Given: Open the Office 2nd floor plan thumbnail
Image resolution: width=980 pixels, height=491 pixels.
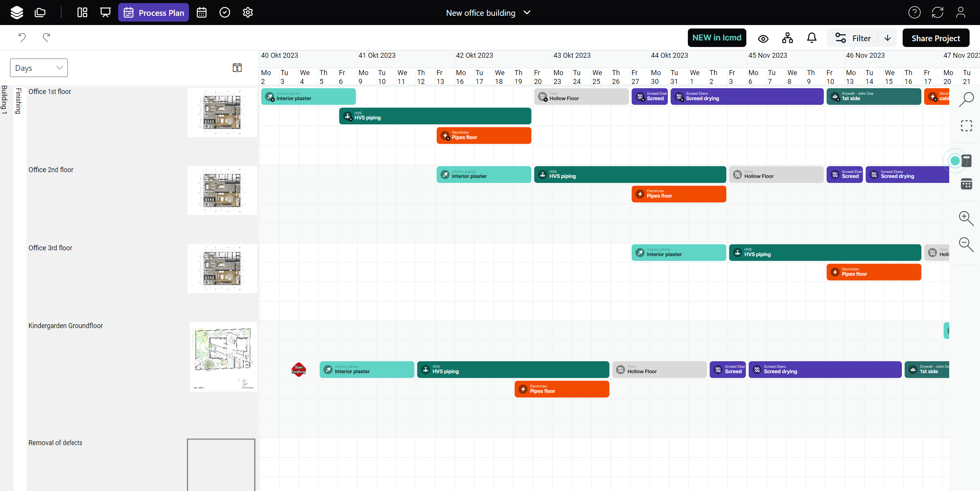Looking at the screenshot, I should (222, 191).
